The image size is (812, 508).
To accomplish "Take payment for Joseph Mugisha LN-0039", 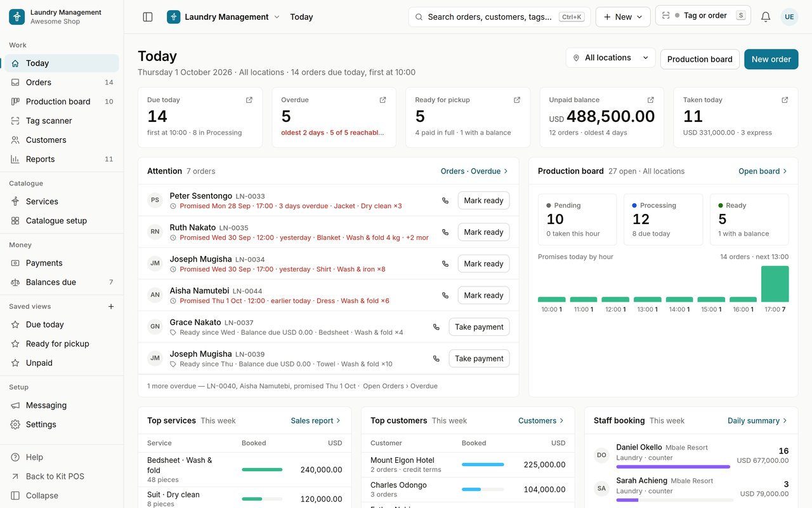I will [479, 358].
